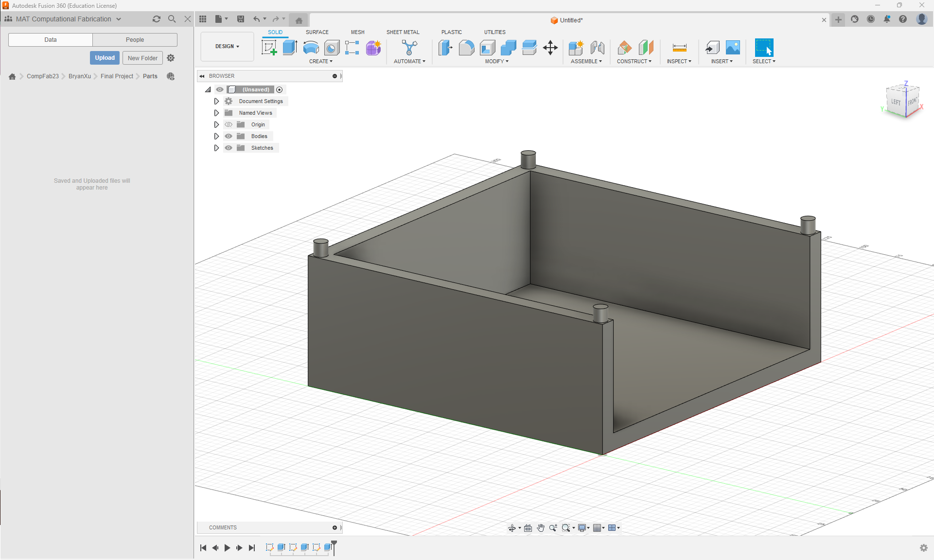Switch to the SURFACE tab
This screenshot has width=934, height=560.
(317, 32)
